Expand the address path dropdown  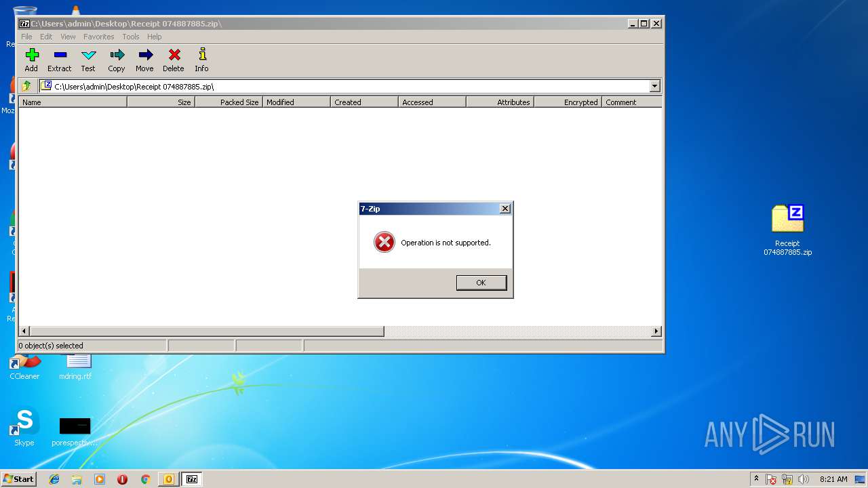(654, 86)
